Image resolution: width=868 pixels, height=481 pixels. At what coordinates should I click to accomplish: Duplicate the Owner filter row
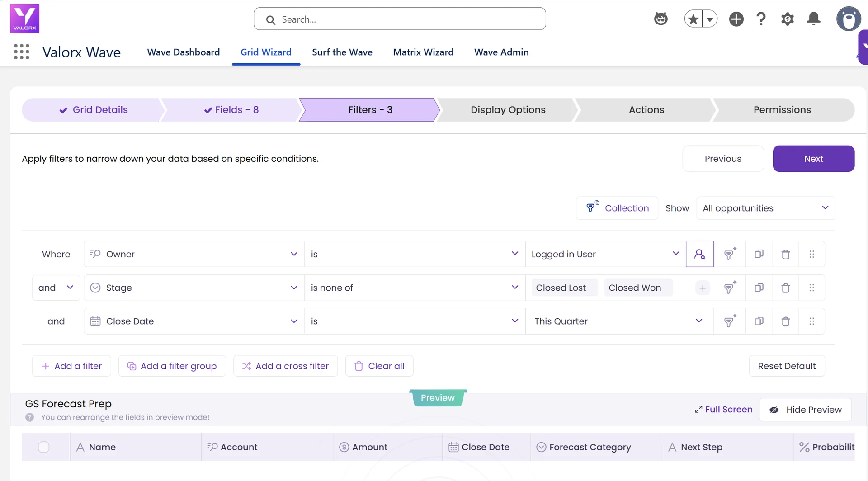point(759,254)
